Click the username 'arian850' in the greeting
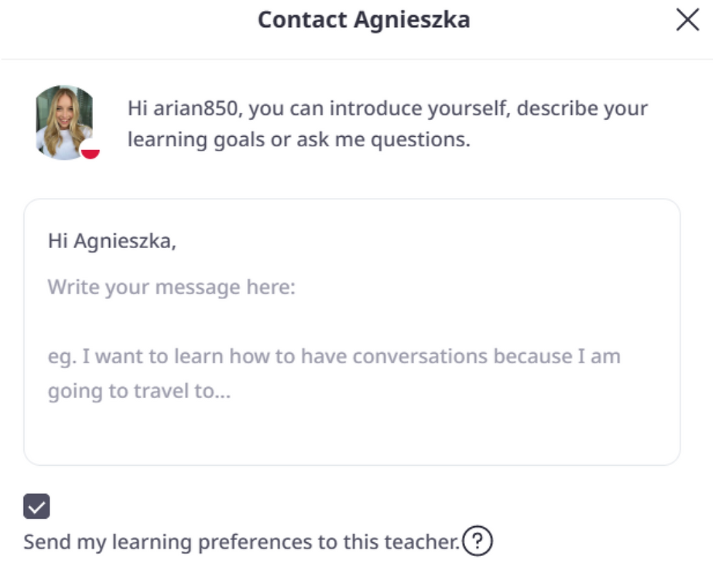Viewport: 713px width, 588px height. point(196,108)
